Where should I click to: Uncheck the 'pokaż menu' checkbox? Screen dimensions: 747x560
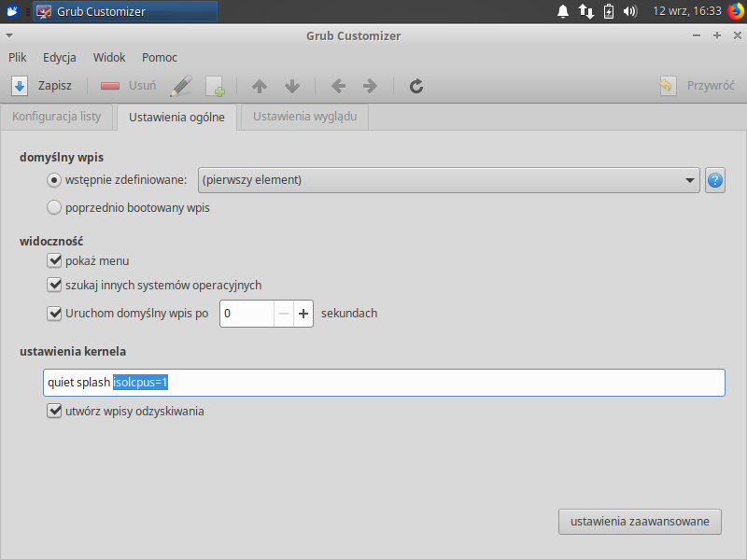(54, 261)
